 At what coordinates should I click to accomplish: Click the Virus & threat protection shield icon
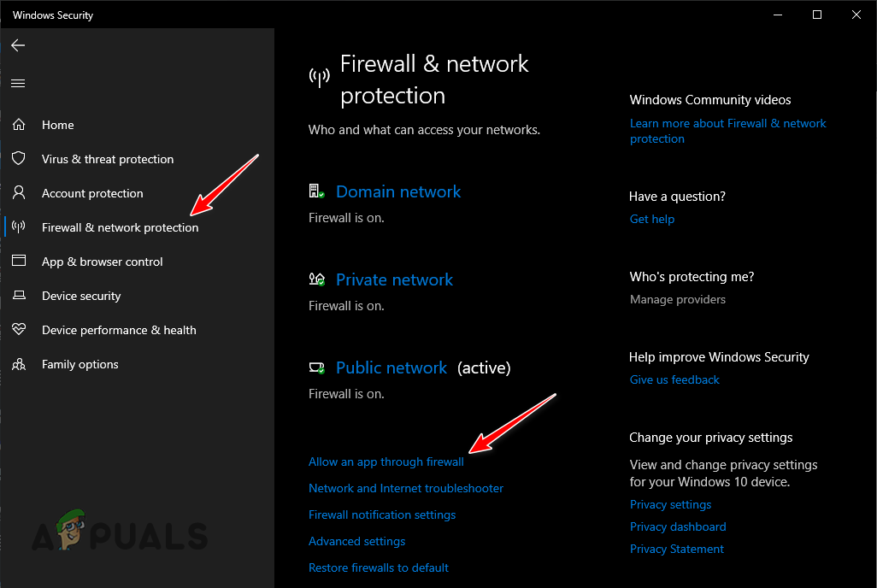18,159
